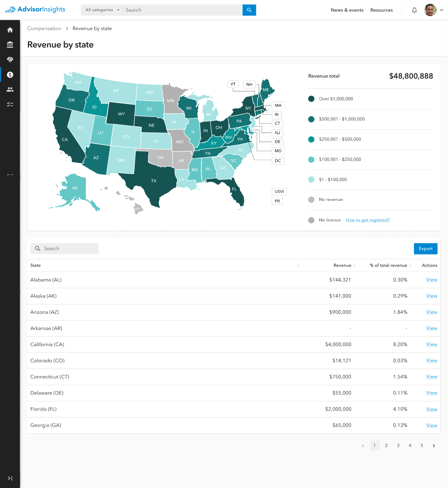Click the notifications bell icon
Image resolution: width=448 pixels, height=488 pixels.
(414, 10)
